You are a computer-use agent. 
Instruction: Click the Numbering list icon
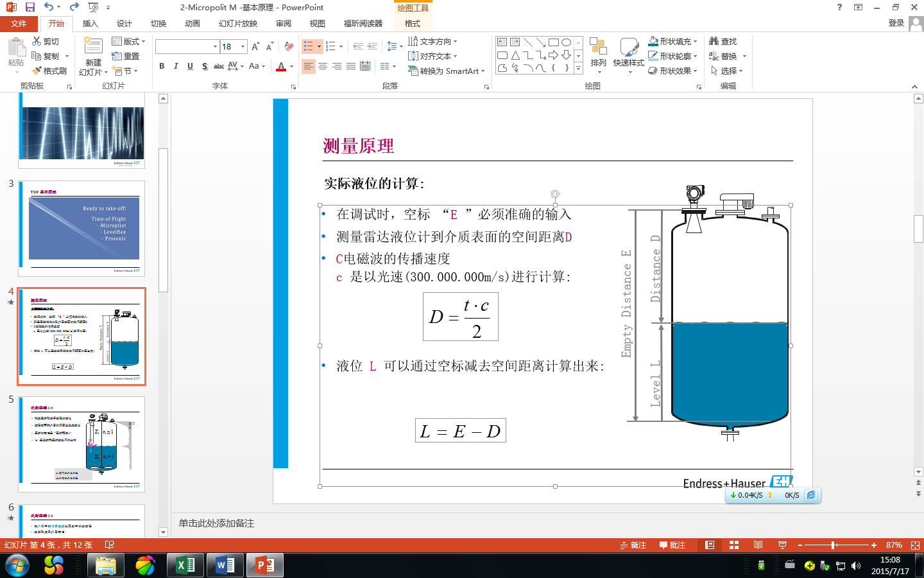(330, 46)
